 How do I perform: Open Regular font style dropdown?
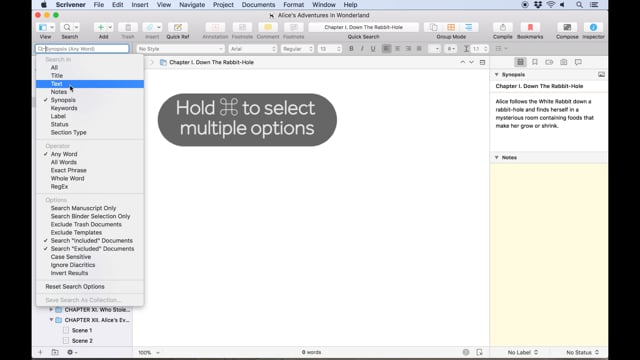pyautogui.click(x=297, y=49)
